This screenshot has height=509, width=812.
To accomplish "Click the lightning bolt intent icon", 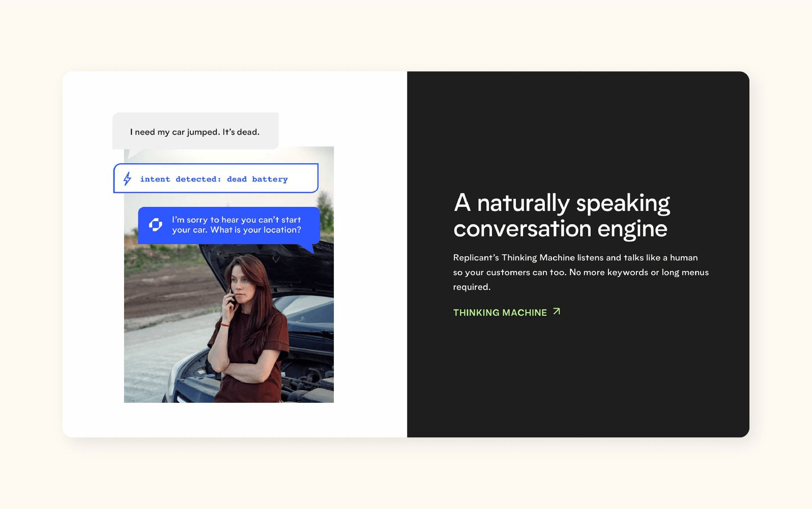I will click(127, 178).
